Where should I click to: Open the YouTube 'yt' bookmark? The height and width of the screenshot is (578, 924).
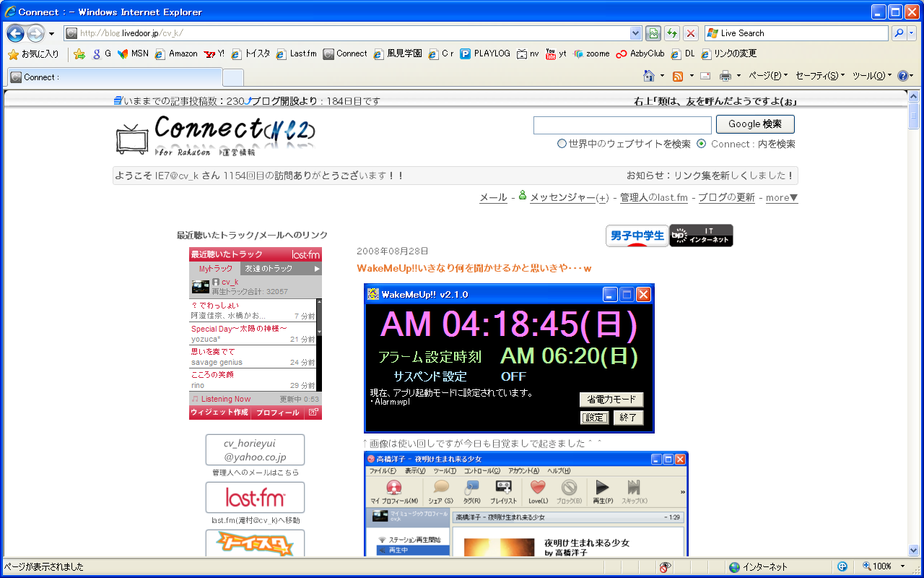point(556,53)
